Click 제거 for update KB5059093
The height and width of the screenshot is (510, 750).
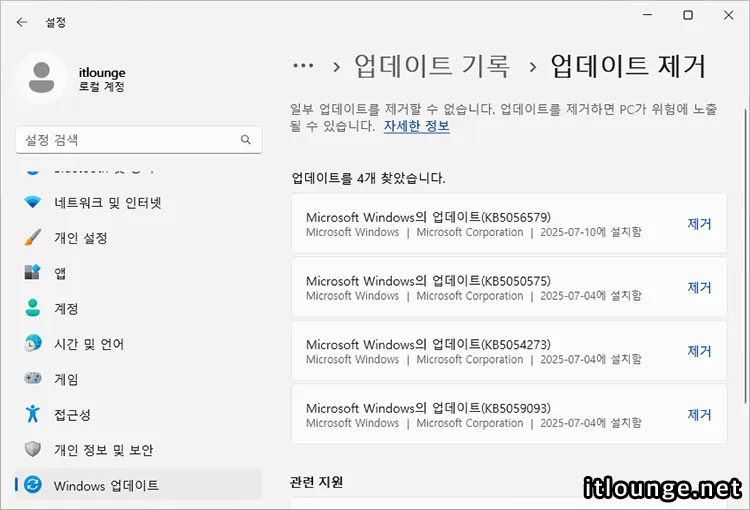tap(699, 415)
